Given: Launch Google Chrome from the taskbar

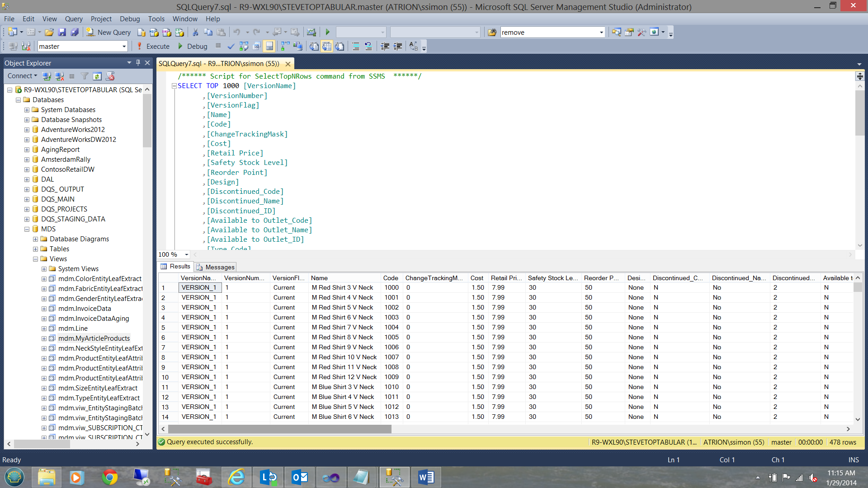Looking at the screenshot, I should point(109,477).
